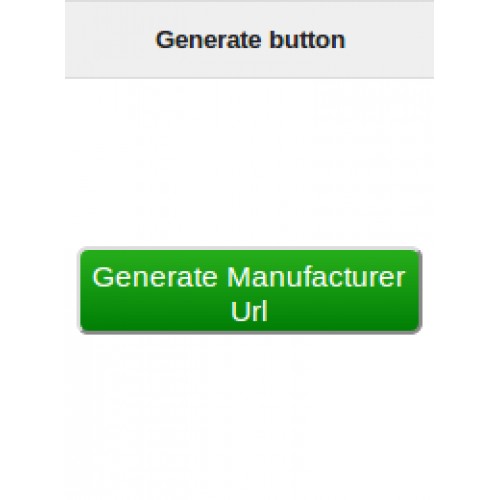Activate the Generate Manufacturer Url action
The height and width of the screenshot is (500, 500).
250,291
